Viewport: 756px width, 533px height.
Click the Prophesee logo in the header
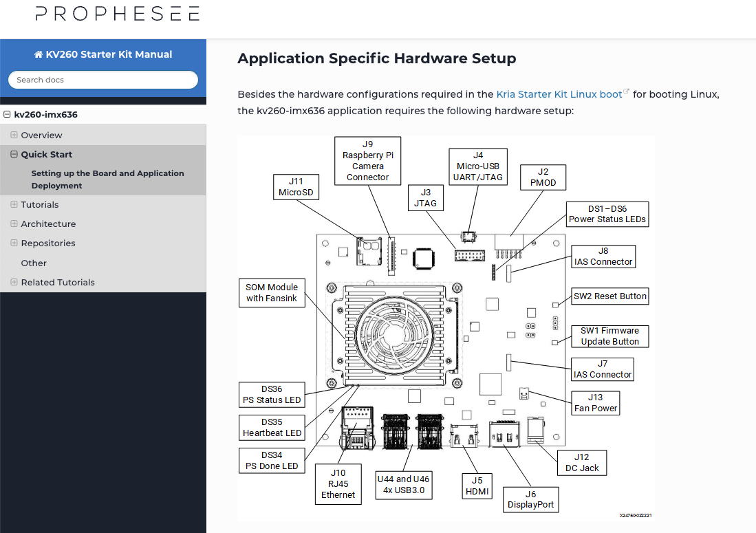click(x=117, y=14)
